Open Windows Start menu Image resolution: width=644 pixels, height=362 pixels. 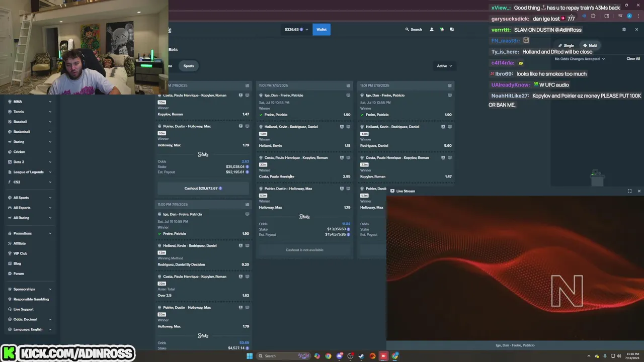tap(249, 356)
